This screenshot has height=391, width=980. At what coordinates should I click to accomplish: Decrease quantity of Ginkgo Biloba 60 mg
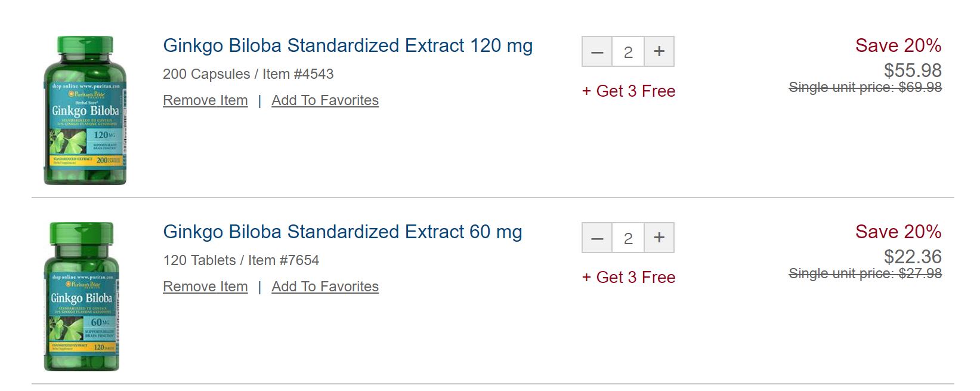597,238
